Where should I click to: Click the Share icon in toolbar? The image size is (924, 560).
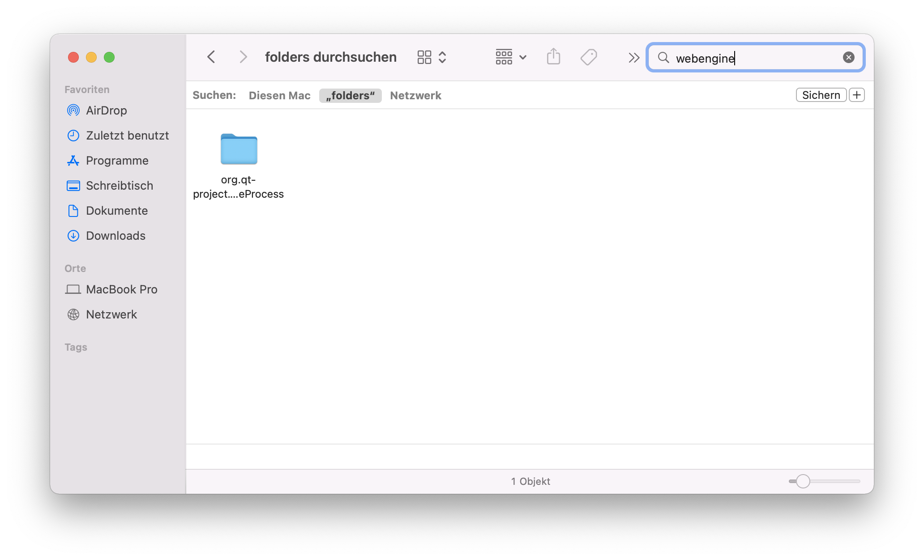point(553,57)
